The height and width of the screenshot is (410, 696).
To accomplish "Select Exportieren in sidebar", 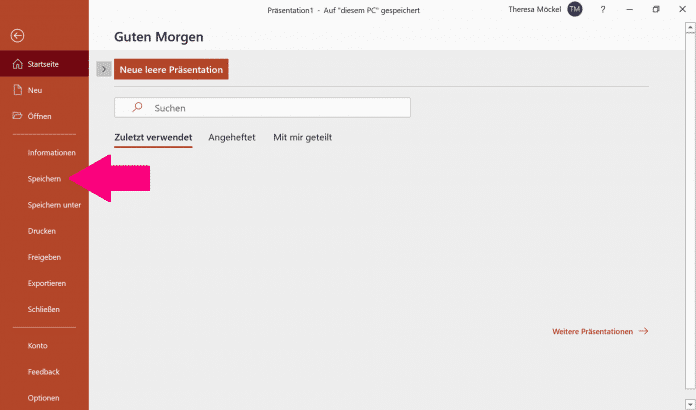I will 47,283.
